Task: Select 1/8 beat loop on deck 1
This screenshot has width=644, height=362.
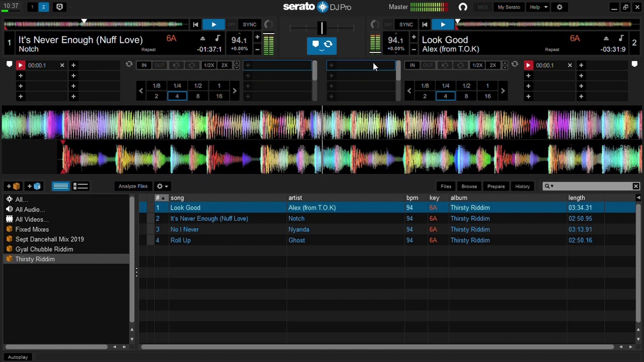Action: pos(156,86)
